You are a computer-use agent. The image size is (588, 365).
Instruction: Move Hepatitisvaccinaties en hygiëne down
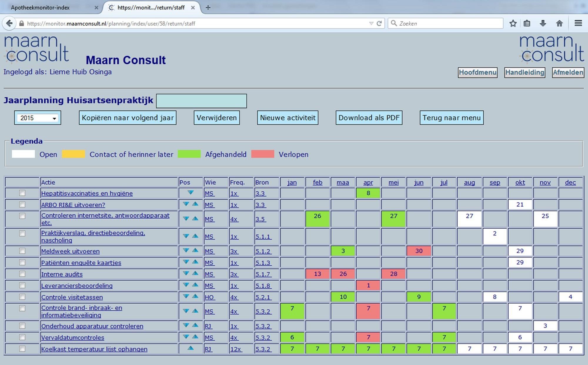(x=191, y=193)
